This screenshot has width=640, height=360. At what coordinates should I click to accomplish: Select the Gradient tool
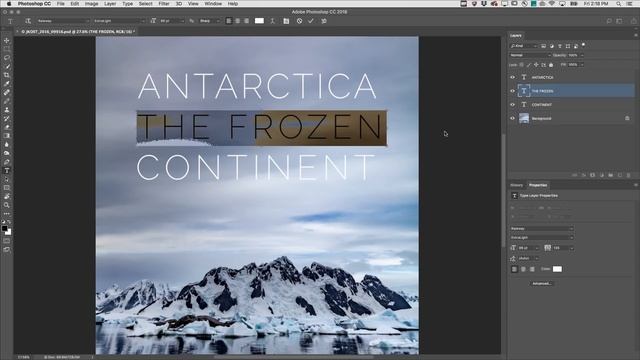point(7,136)
